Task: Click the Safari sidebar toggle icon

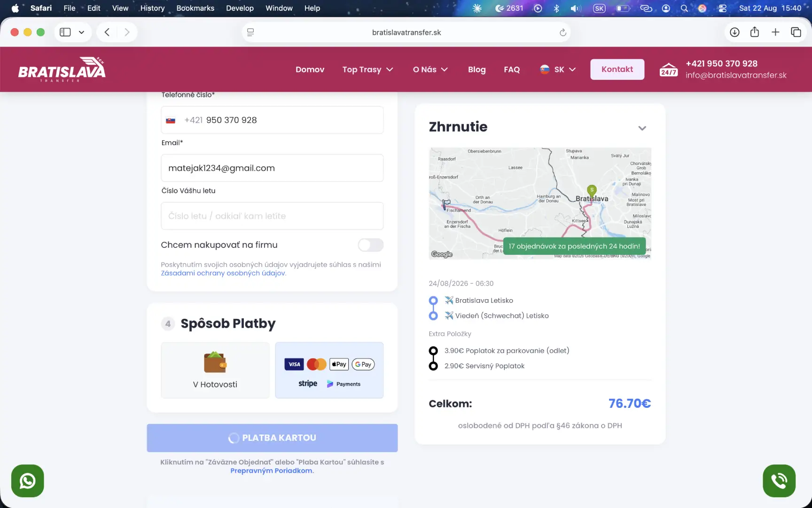Action: pyautogui.click(x=65, y=32)
